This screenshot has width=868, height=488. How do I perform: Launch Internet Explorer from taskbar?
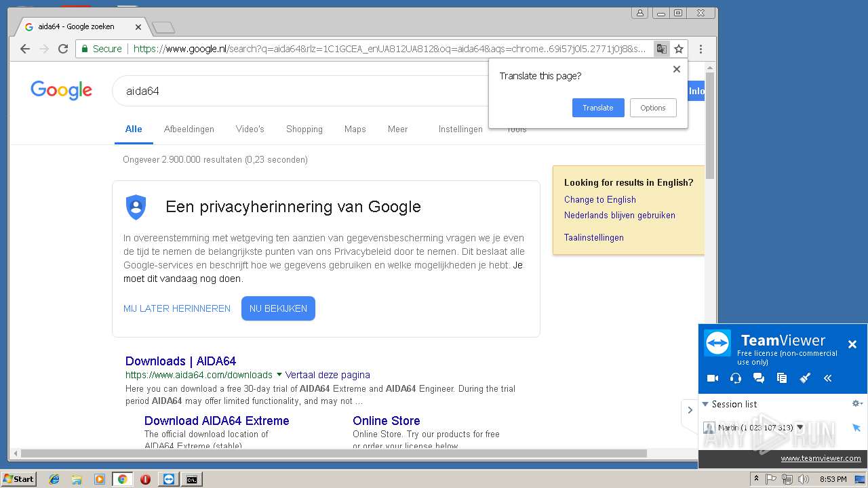(x=54, y=479)
